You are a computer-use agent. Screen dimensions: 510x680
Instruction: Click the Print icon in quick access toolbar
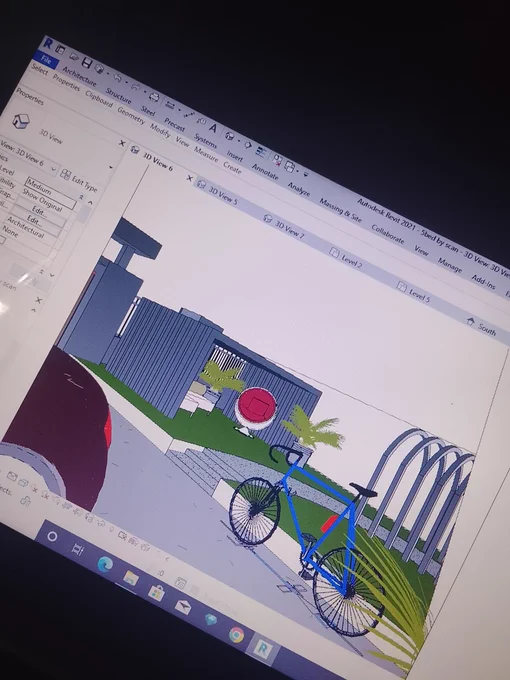click(x=154, y=97)
